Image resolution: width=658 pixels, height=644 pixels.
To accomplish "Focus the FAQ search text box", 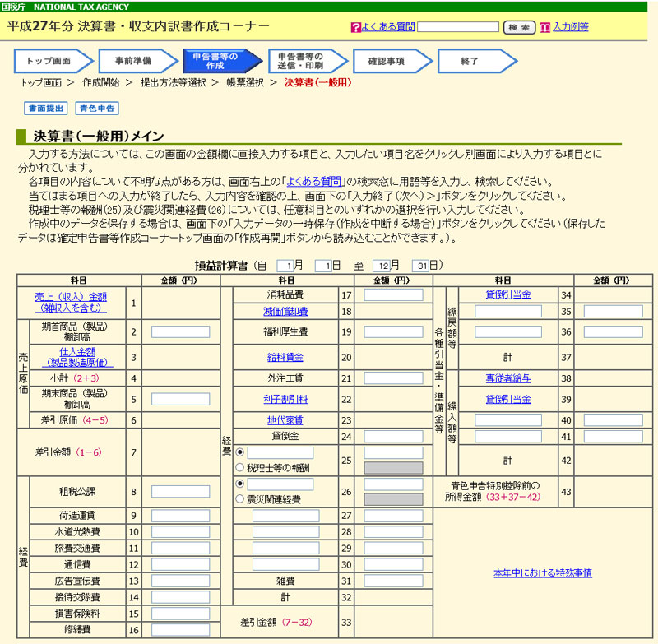I will coord(457,27).
